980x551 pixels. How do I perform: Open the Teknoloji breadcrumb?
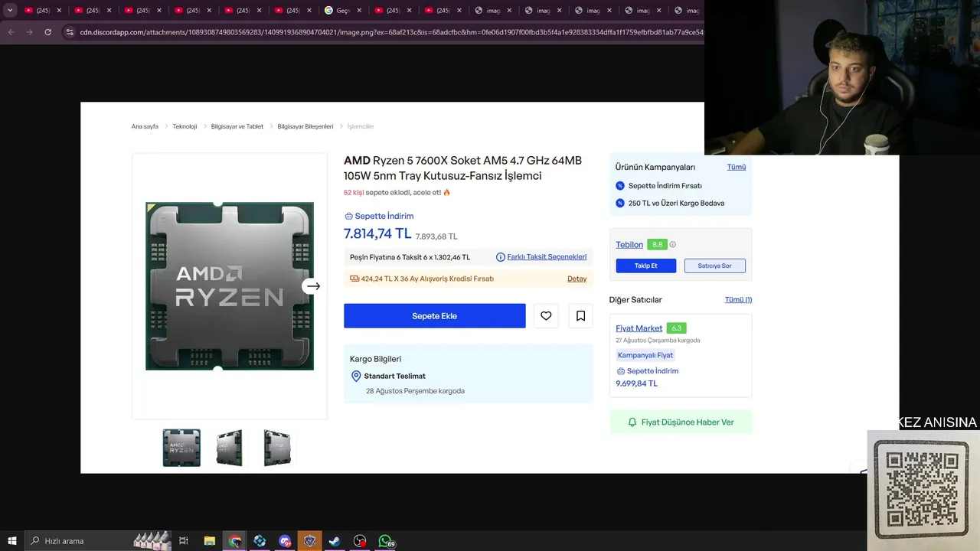tap(185, 126)
